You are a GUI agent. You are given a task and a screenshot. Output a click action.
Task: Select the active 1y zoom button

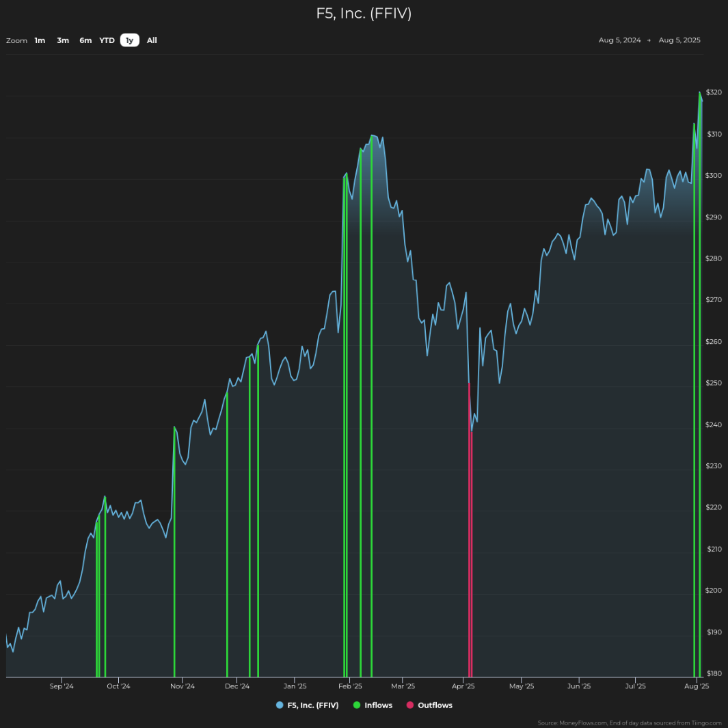[x=129, y=40]
